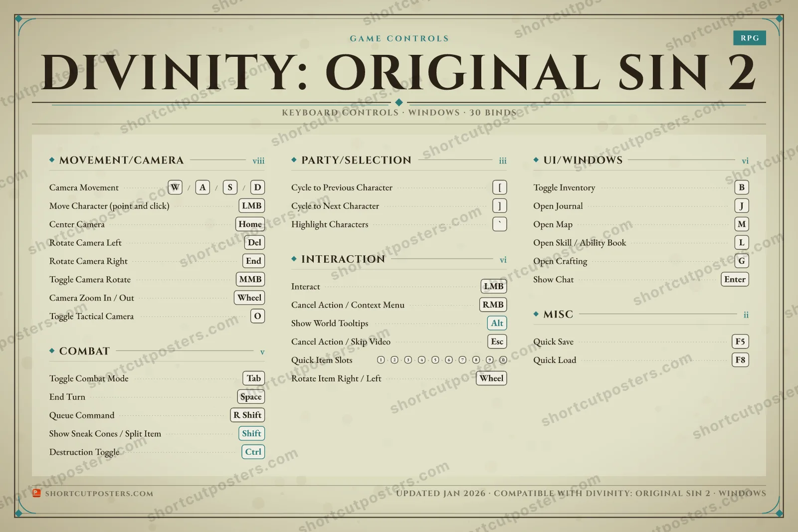Image resolution: width=798 pixels, height=532 pixels.
Task: Select the PARTY/SELECTION section heading
Action: pyautogui.click(x=357, y=160)
